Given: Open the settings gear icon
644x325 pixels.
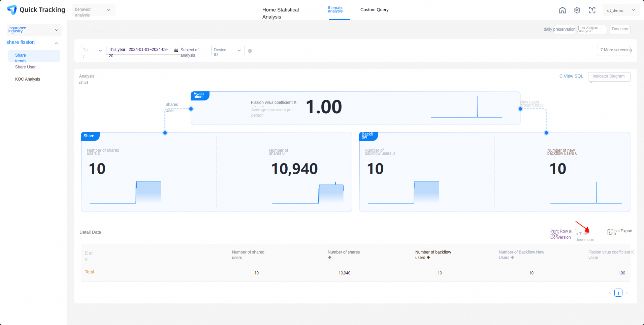Looking at the screenshot, I should coord(577,10).
